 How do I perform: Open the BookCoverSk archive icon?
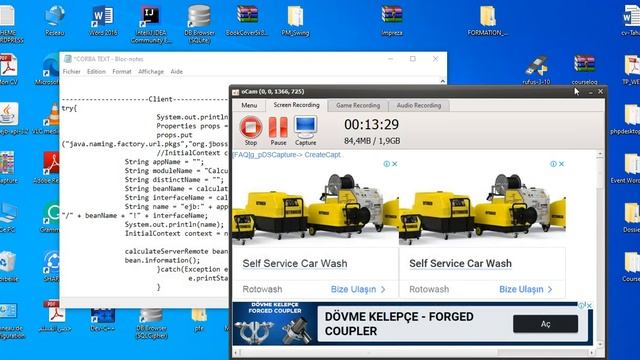pyautogui.click(x=247, y=20)
